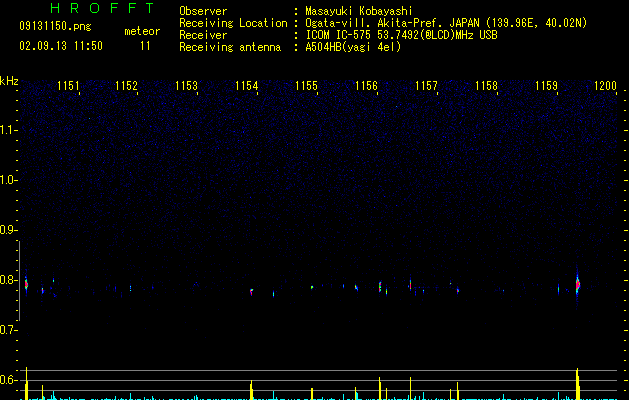
Task: Select the name Masayuki Kobayashi
Action: click(x=359, y=11)
